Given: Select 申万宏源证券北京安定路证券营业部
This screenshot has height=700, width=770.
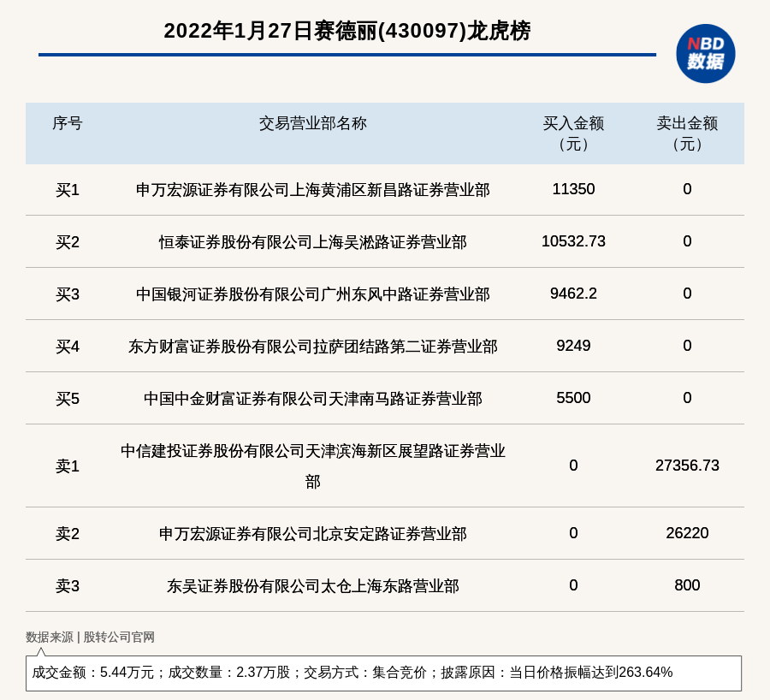Looking at the screenshot, I should (312, 534).
